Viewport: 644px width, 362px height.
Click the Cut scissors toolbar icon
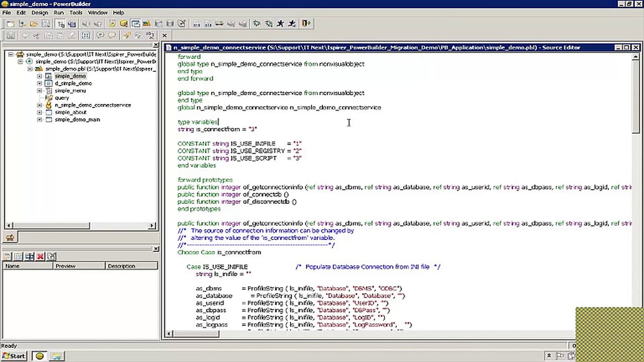[x=36, y=36]
